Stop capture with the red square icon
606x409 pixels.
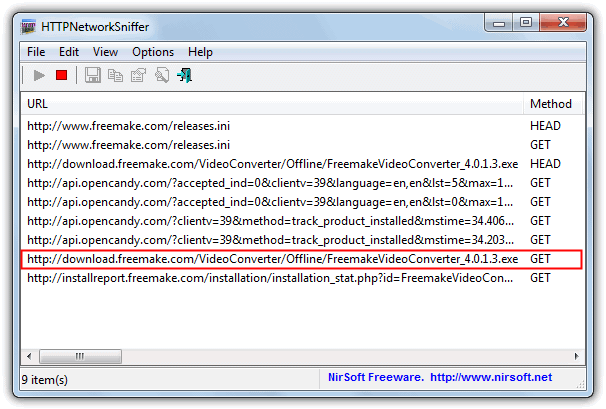click(61, 75)
